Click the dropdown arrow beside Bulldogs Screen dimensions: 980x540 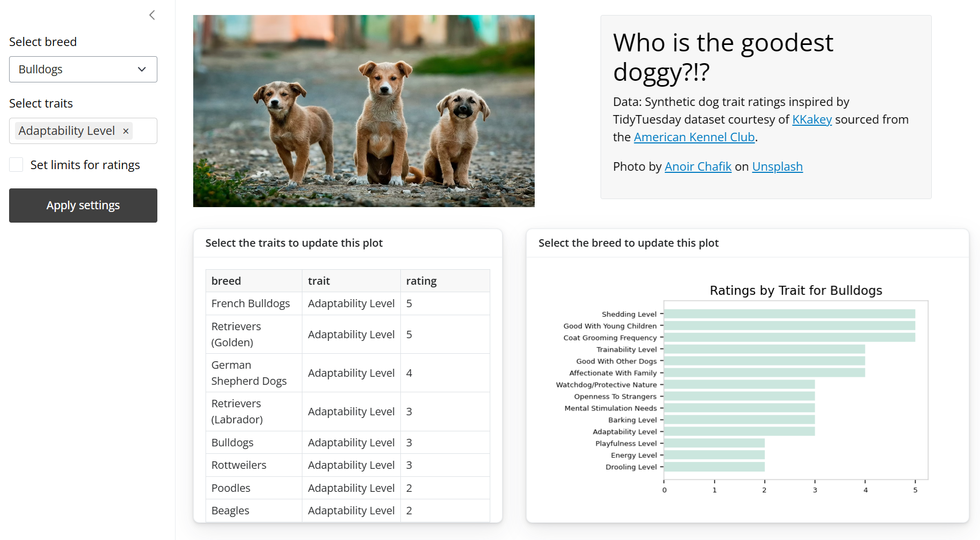(x=142, y=70)
